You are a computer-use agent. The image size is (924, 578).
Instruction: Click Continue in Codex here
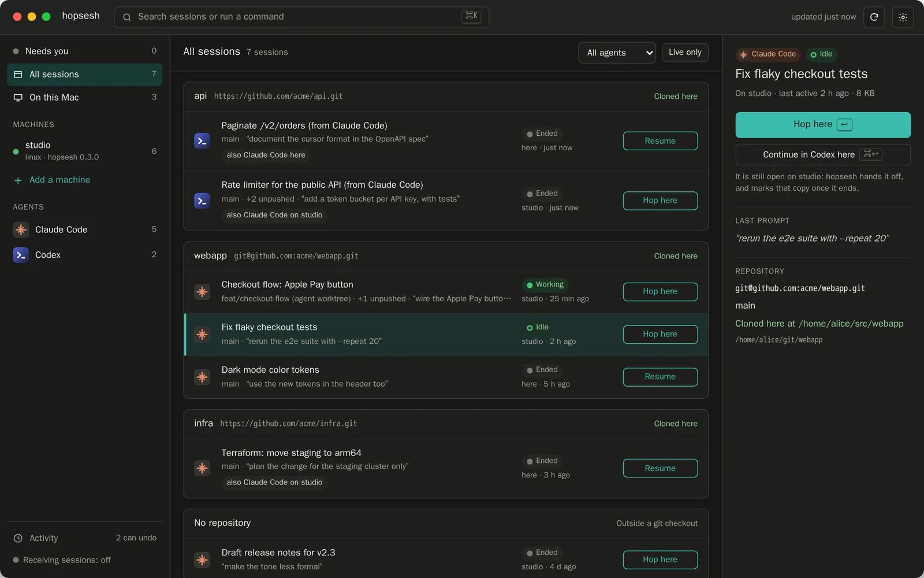pyautogui.click(x=823, y=154)
